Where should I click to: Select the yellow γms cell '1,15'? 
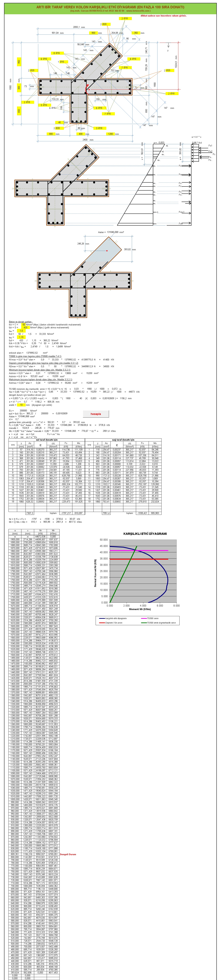[x=21, y=337]
